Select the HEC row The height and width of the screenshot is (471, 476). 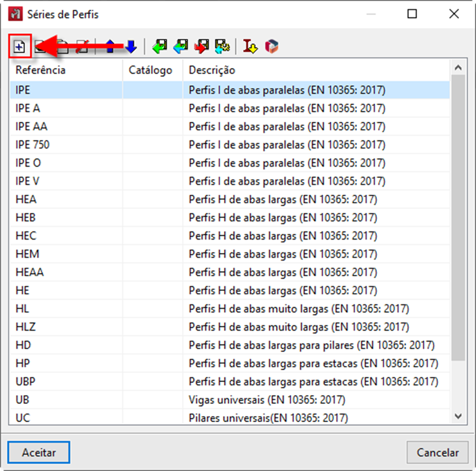[230, 235]
